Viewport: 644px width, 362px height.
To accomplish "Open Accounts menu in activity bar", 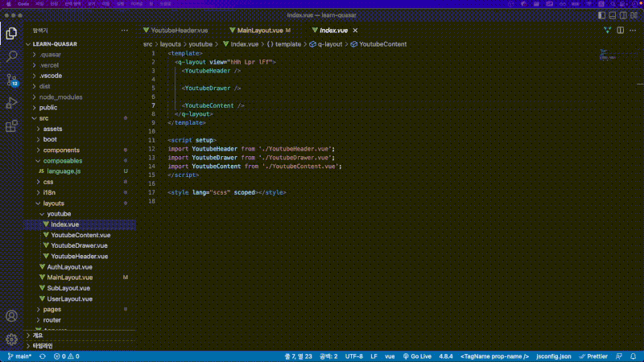I will [11, 316].
